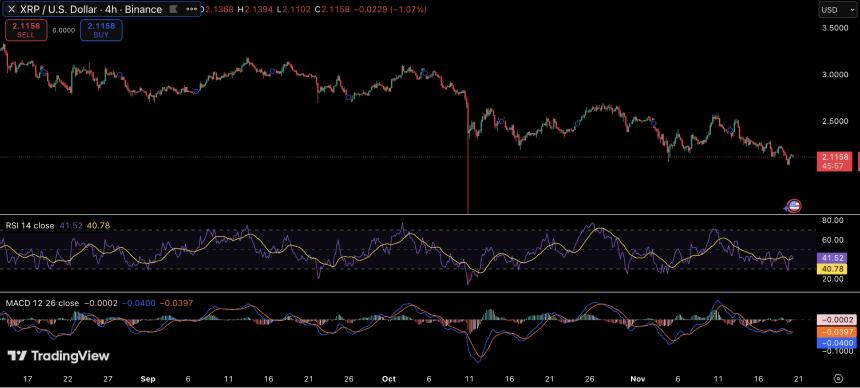The image size is (860, 388).
Task: Click the 2.1158 SELL button
Action: pos(25,30)
